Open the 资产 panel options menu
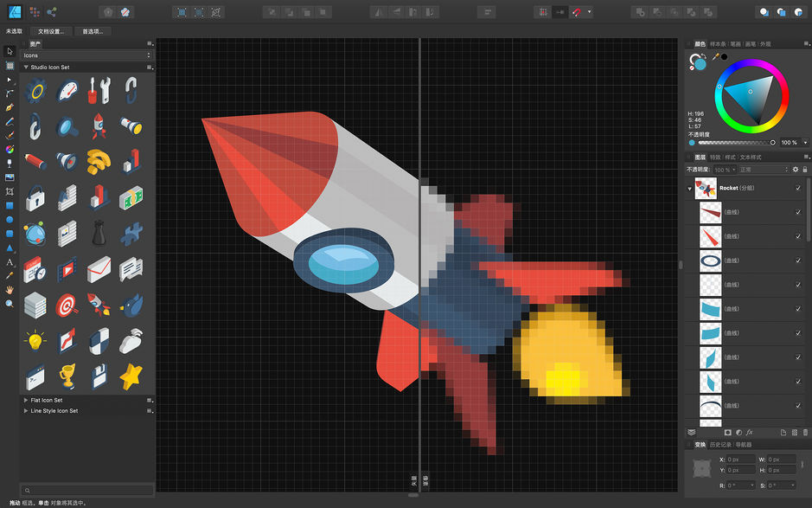 [x=150, y=44]
